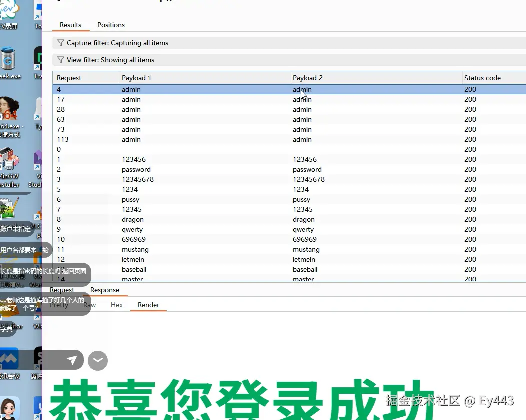The width and height of the screenshot is (526, 420).
Task: Click Payload 1 cell '123456'
Action: (134, 159)
